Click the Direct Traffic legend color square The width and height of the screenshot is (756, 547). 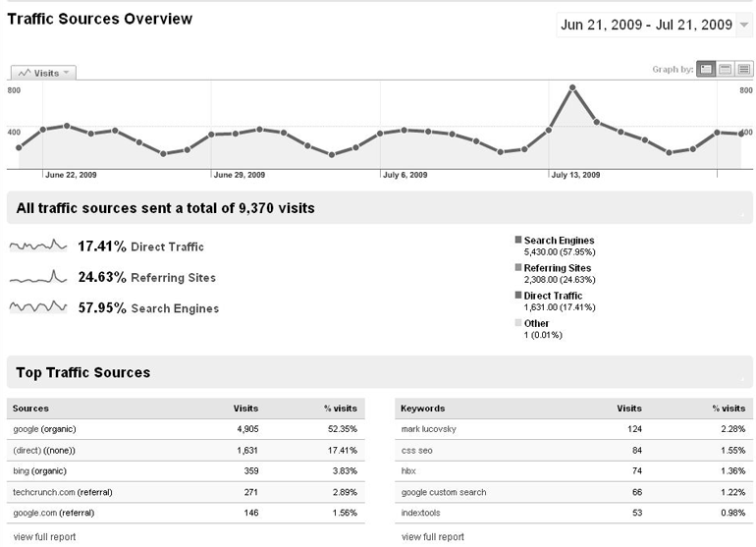click(518, 296)
